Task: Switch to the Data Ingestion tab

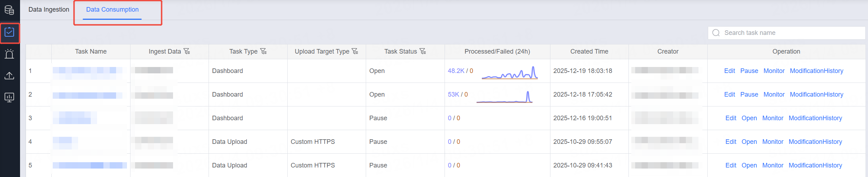Action: (x=49, y=10)
